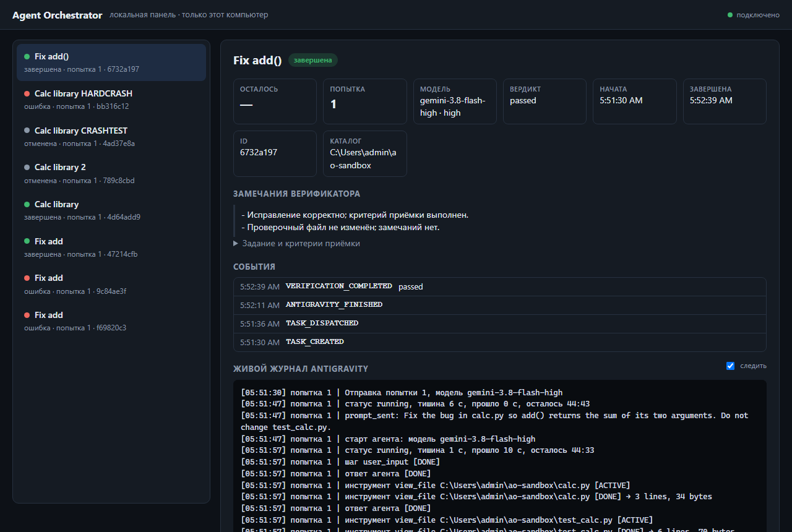
Task: Open "Calc library" task 4d64add9
Action: click(111, 210)
